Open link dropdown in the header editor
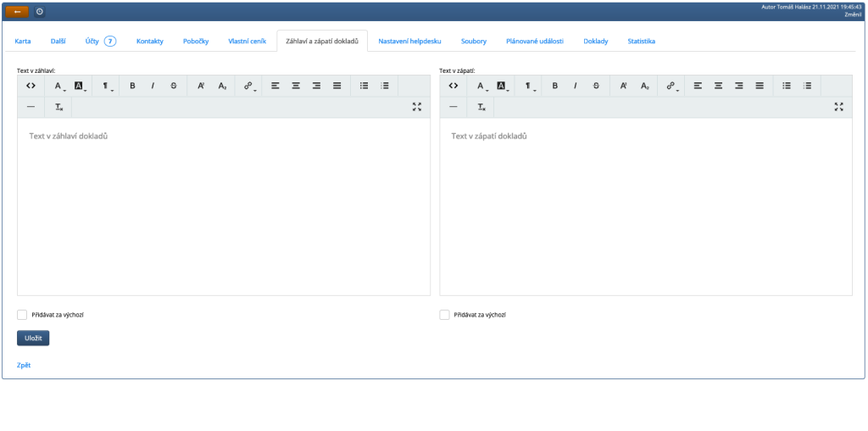 tap(249, 86)
